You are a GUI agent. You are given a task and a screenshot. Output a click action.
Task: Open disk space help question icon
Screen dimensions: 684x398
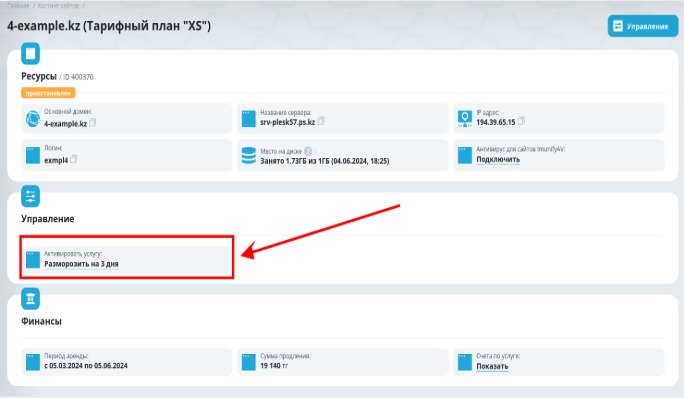pos(308,151)
